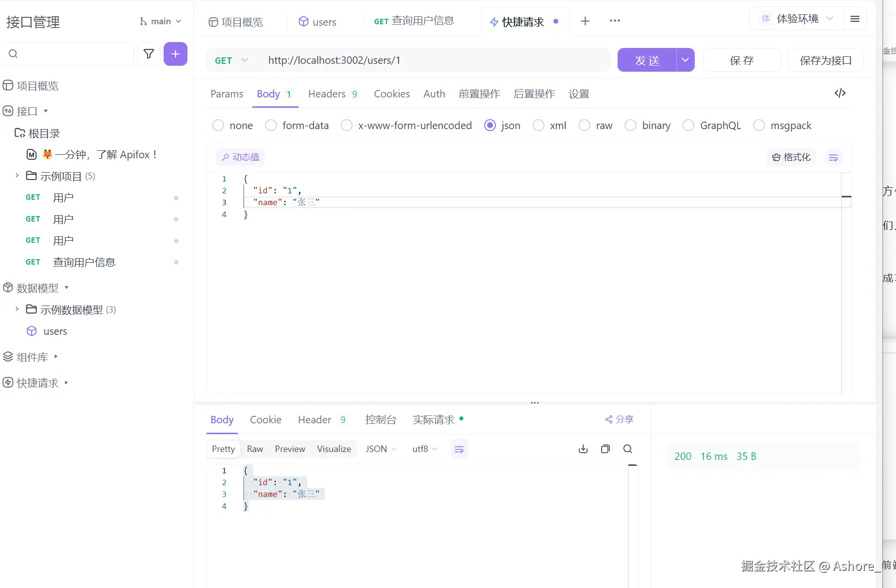Open the utf8 encoding dropdown
The image size is (896, 588).
click(425, 449)
